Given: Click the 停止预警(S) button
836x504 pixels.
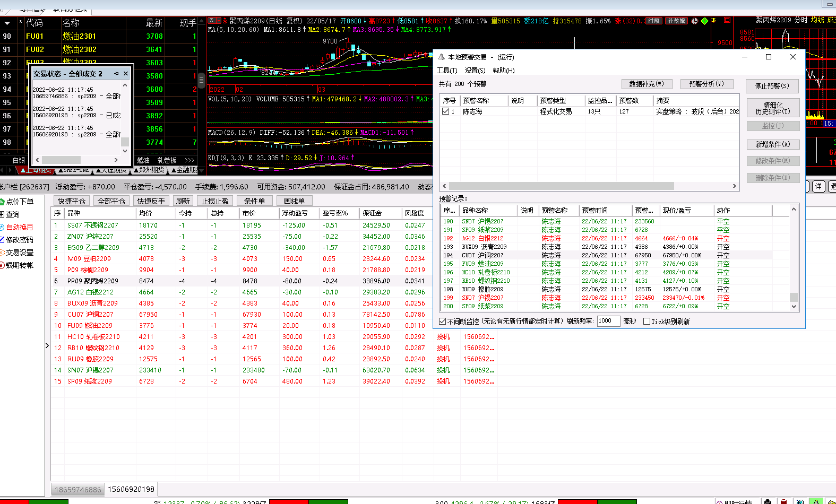Looking at the screenshot, I should [772, 86].
